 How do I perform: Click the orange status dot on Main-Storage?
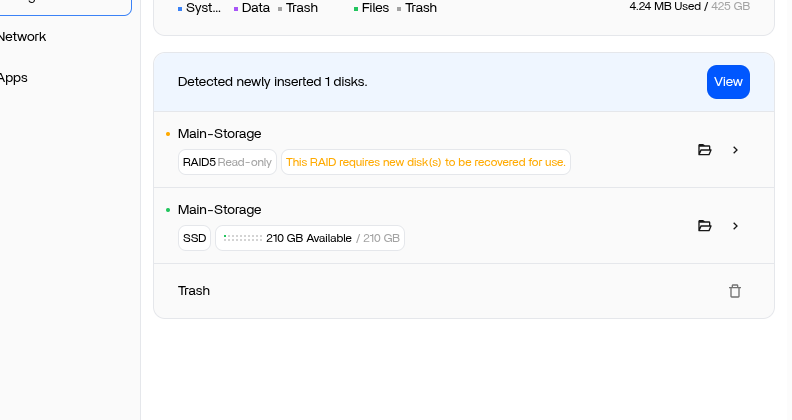168,134
